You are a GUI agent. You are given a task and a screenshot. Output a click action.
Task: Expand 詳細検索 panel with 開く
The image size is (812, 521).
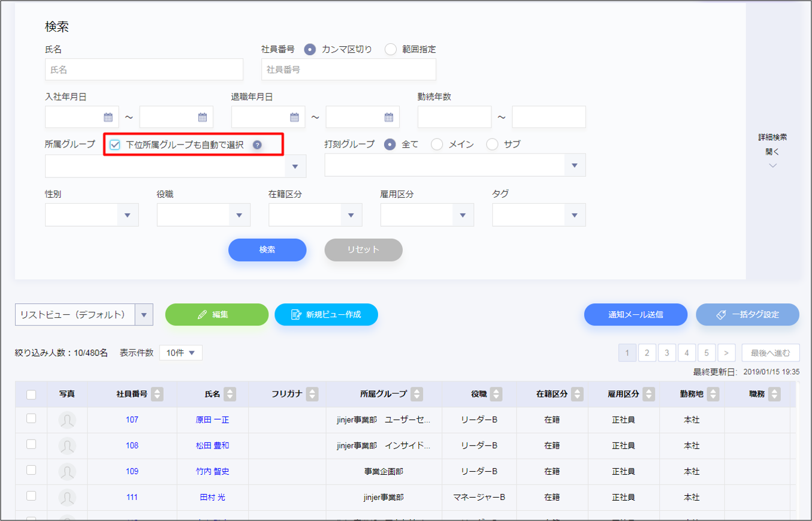[772, 152]
